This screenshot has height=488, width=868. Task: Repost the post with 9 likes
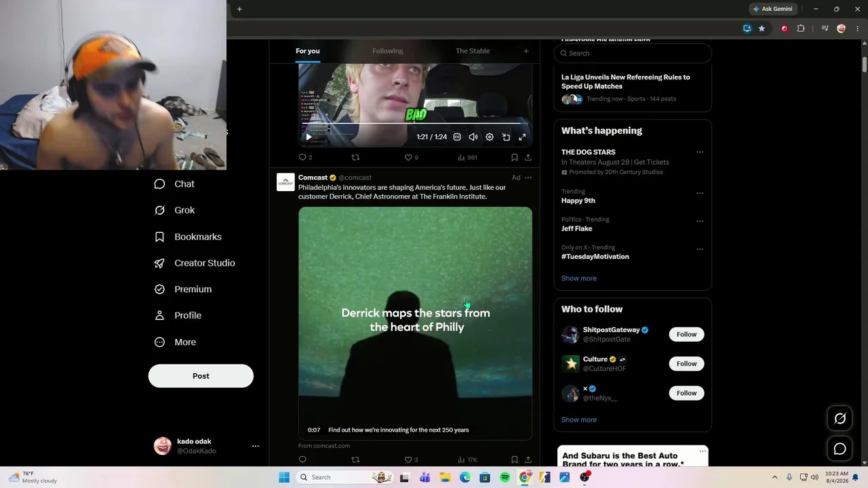click(x=355, y=157)
